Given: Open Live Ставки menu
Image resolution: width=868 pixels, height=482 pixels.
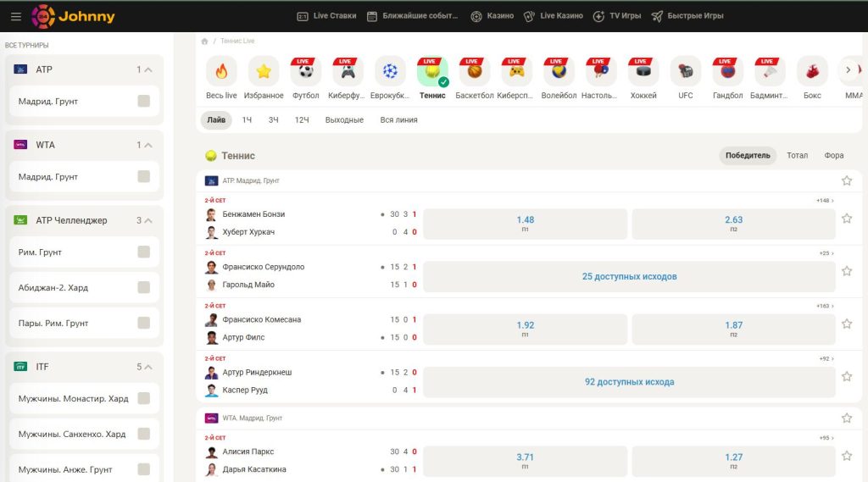Looking at the screenshot, I should point(326,16).
